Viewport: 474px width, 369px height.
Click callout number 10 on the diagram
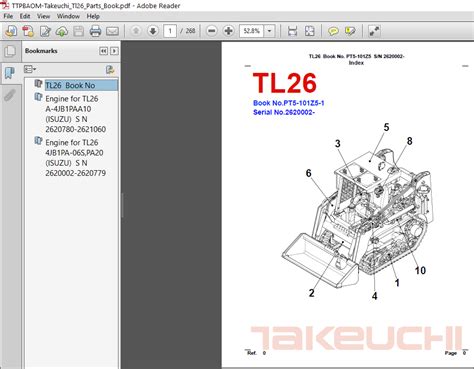420,270
